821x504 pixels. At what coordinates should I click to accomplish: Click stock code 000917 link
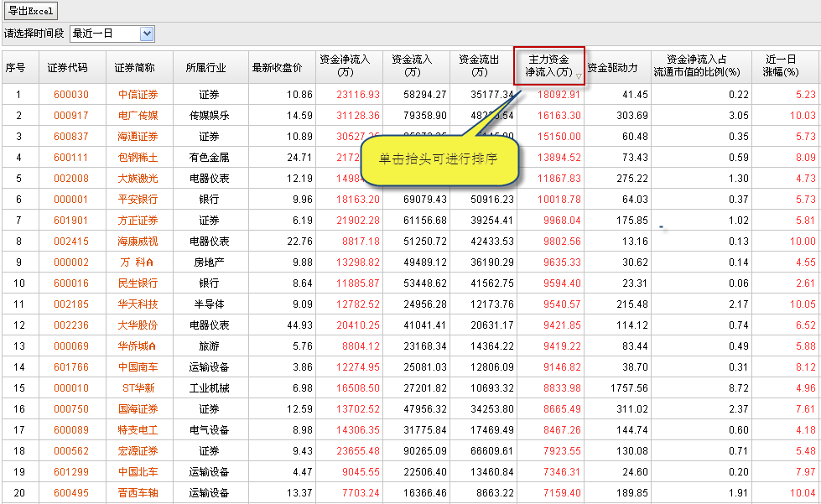(x=70, y=116)
